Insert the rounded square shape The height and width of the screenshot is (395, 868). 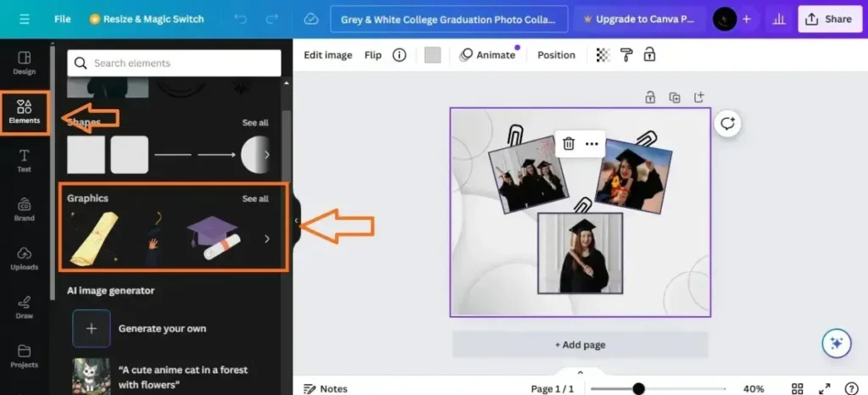click(130, 155)
